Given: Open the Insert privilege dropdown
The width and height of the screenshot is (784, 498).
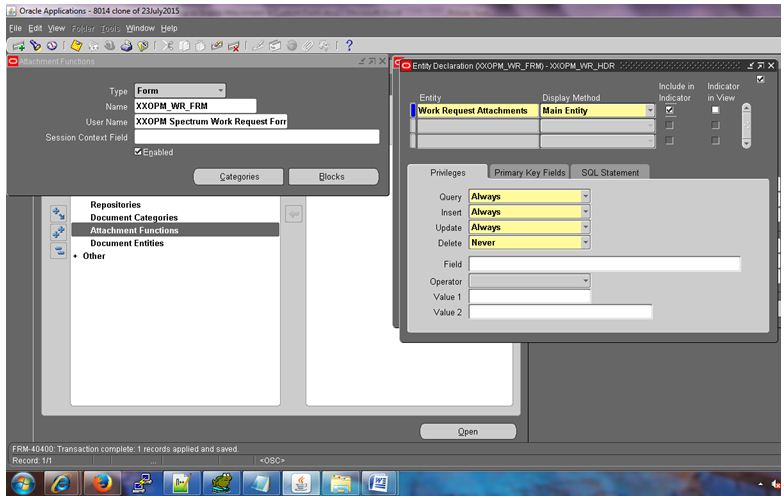Looking at the screenshot, I should click(585, 212).
